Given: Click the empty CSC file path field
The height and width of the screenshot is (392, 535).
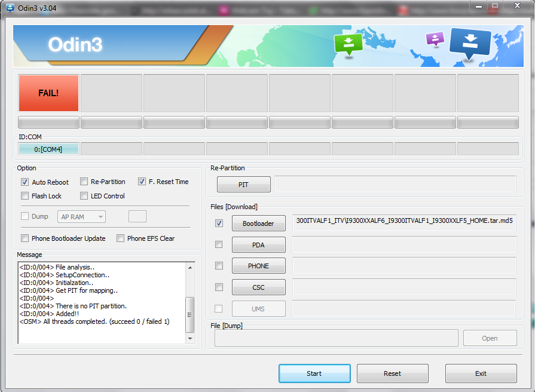Looking at the screenshot, I should click(x=404, y=287).
